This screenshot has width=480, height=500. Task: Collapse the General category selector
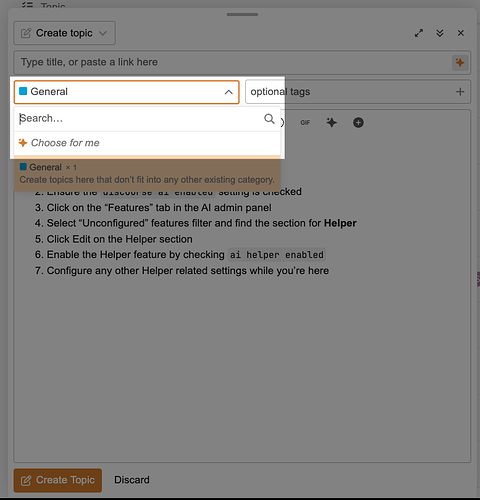pyautogui.click(x=127, y=92)
